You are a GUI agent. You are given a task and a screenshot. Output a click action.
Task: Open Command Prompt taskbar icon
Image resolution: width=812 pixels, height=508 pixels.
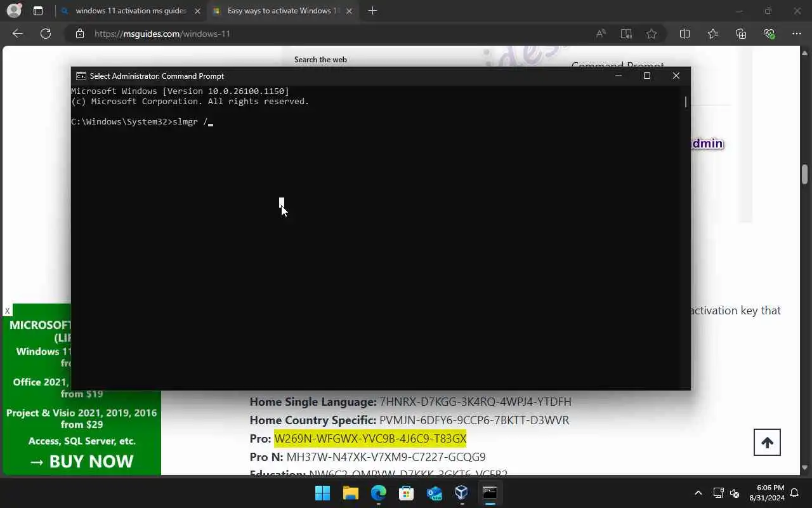pos(490,493)
